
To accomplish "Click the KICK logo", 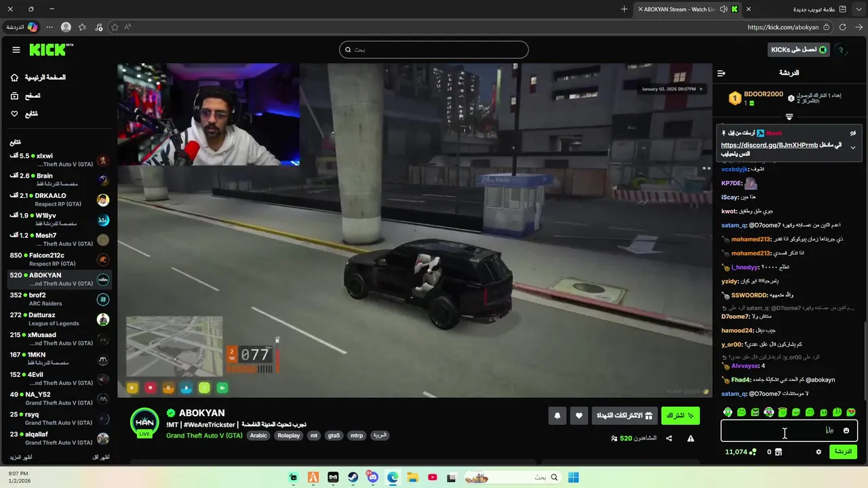I will tap(51, 49).
